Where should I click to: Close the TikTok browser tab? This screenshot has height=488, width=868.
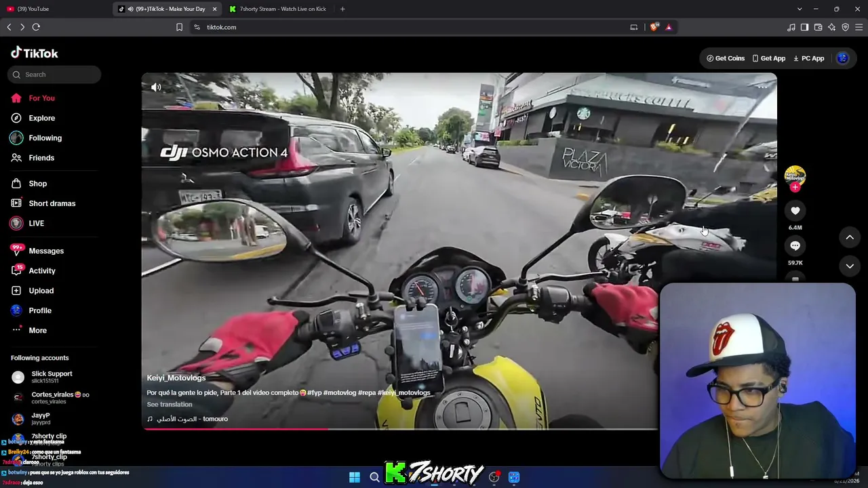coord(215,9)
